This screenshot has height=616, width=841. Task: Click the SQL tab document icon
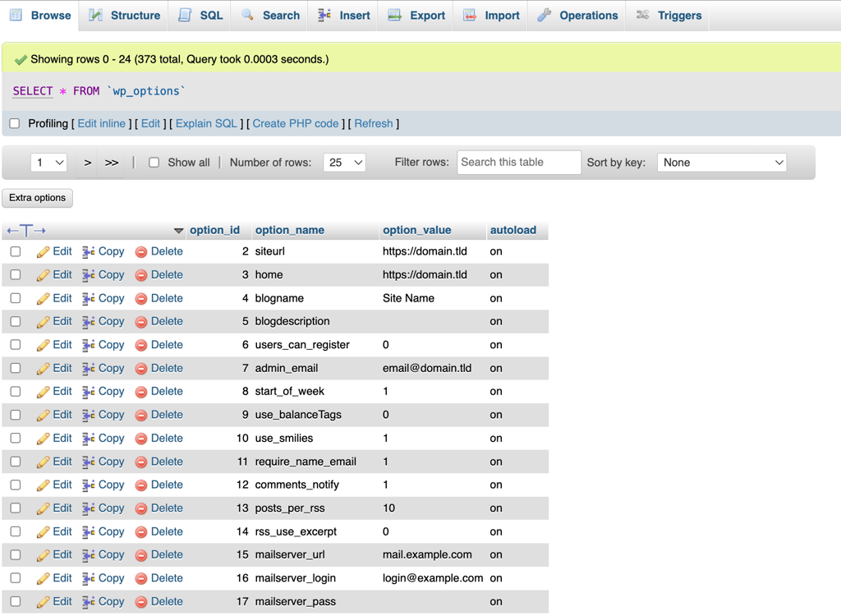point(185,15)
